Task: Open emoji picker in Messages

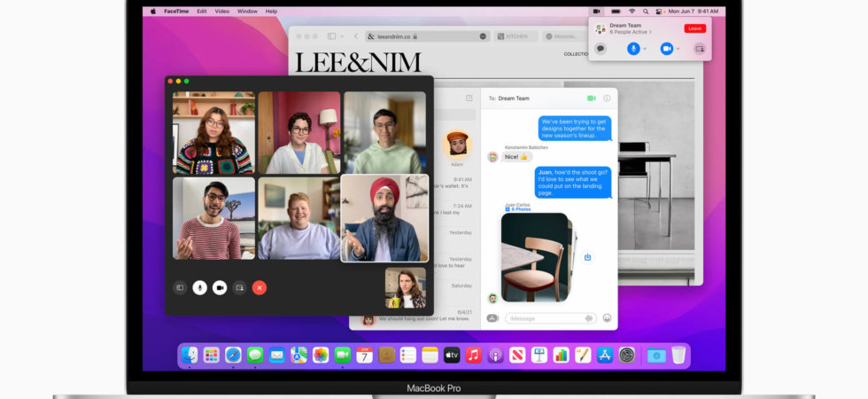Action: click(608, 318)
